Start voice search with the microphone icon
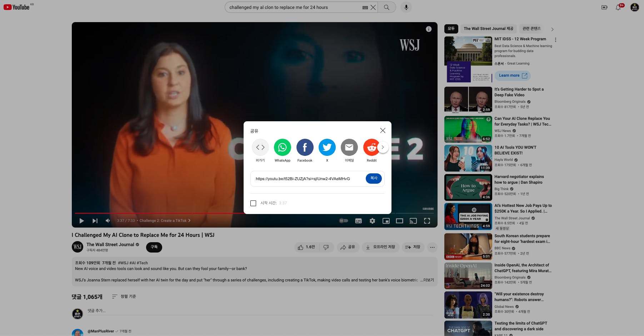 [406, 7]
